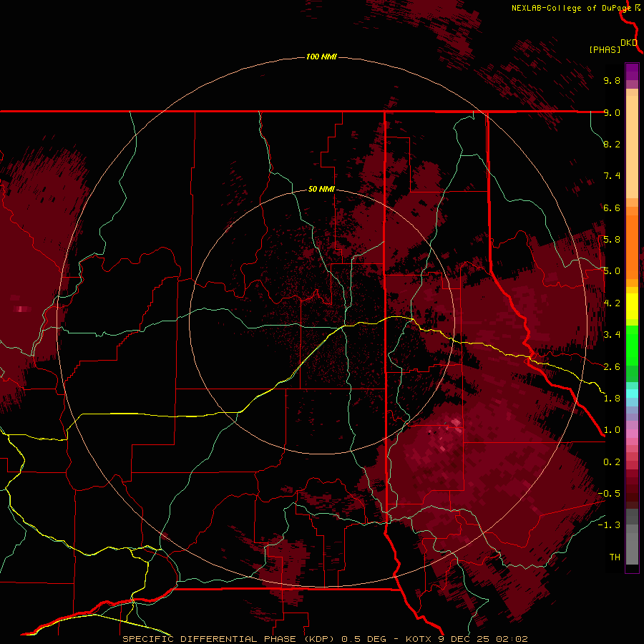
Task: Click the 8.2 value on the color scale
Action: pyautogui.click(x=612, y=144)
